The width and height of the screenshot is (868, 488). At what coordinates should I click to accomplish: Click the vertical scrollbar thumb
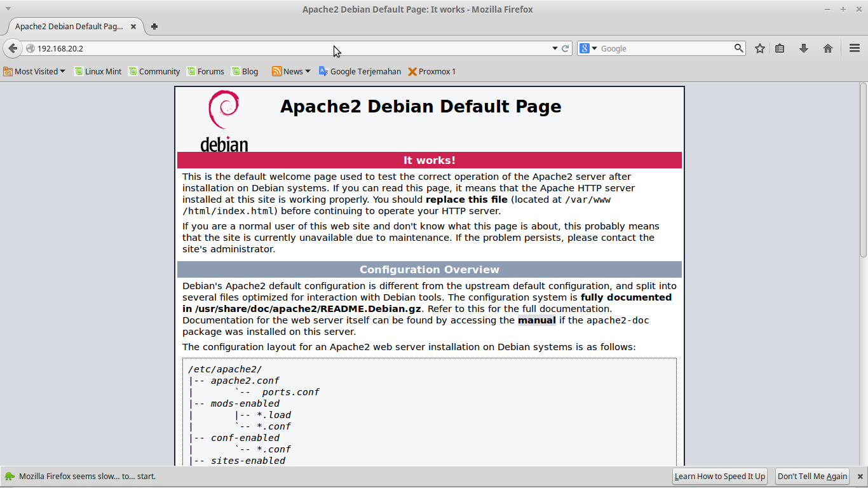coord(864,170)
